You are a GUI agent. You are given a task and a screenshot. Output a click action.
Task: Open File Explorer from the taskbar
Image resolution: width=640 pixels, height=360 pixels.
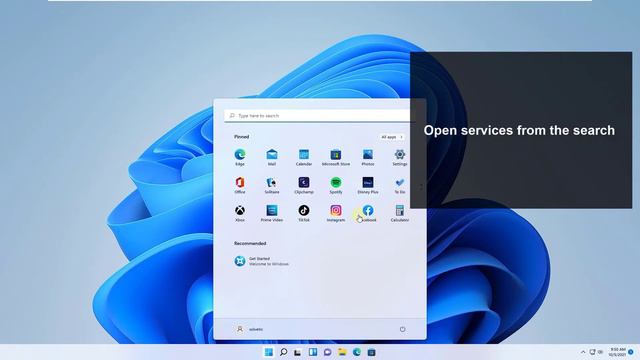click(x=342, y=352)
